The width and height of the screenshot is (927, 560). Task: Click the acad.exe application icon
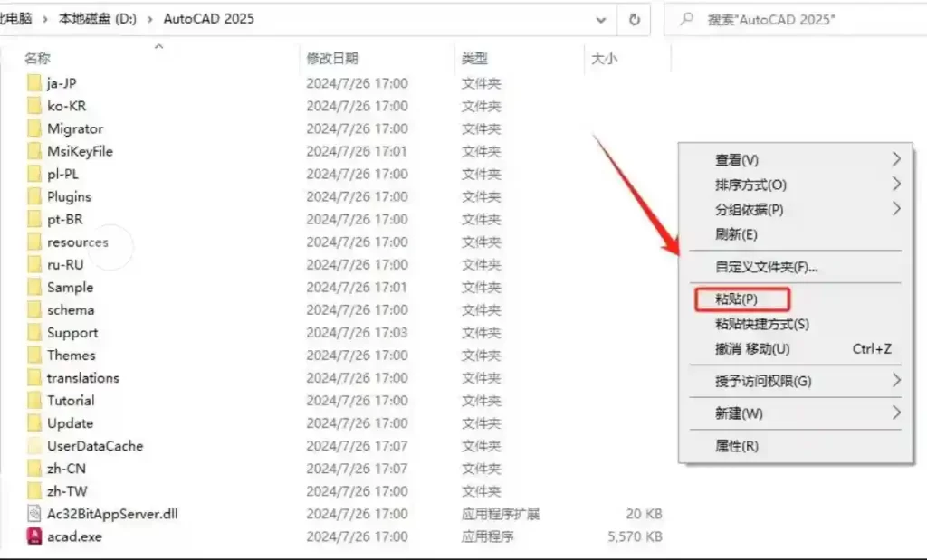[x=34, y=536]
